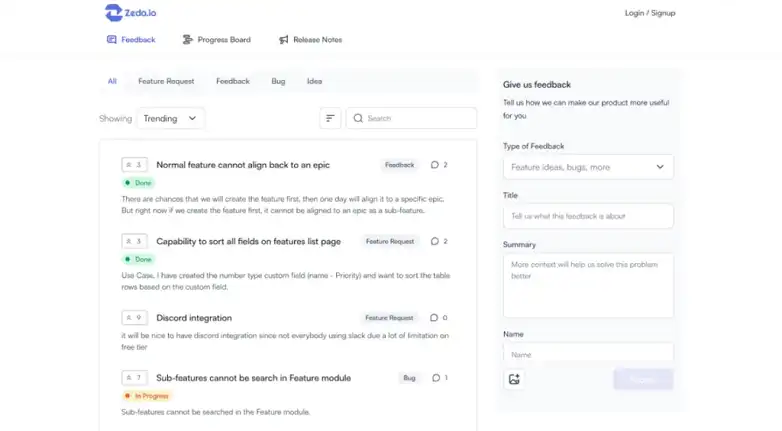The height and width of the screenshot is (431, 782).
Task: Open the Type of Feedback dropdown
Action: [587, 167]
